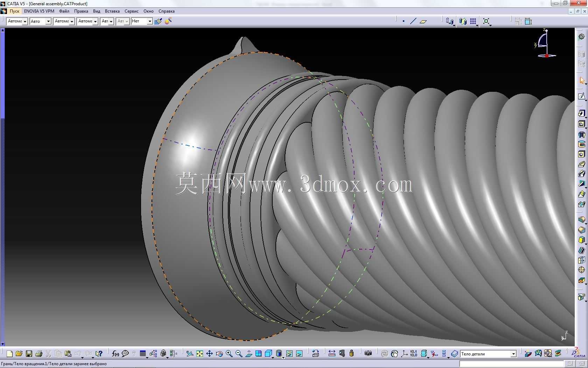The image size is (588, 368).
Task: Click the Fly mode airplane icon
Action: tap(190, 354)
